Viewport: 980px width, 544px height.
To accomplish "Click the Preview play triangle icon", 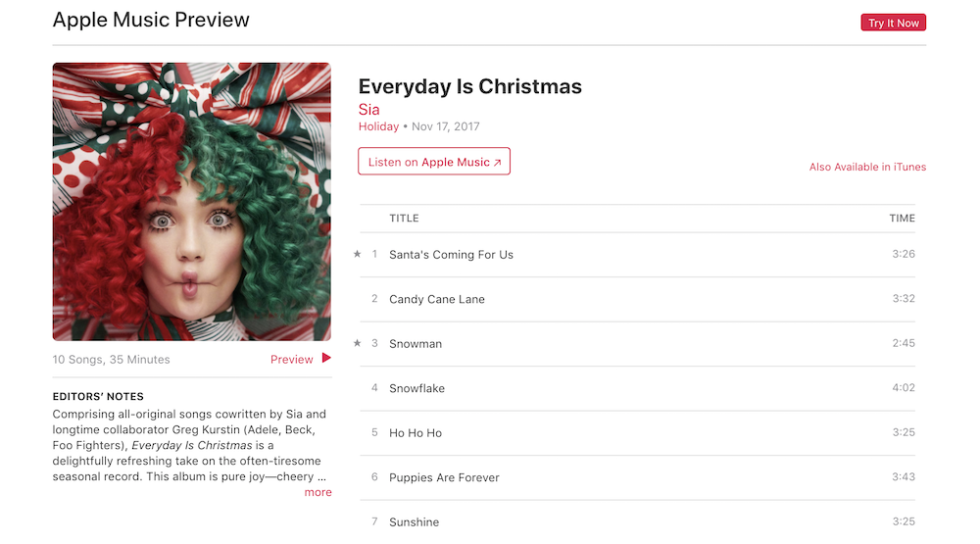I will 326,359.
